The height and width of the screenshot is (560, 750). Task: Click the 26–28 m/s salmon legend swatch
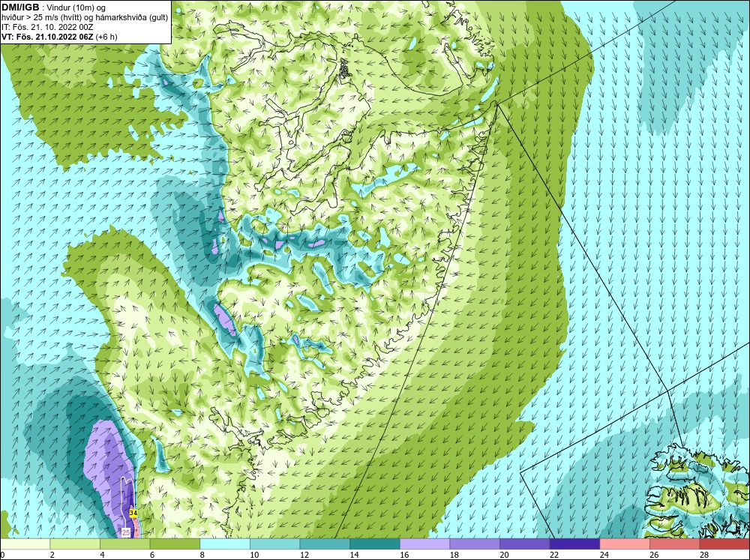(674, 544)
